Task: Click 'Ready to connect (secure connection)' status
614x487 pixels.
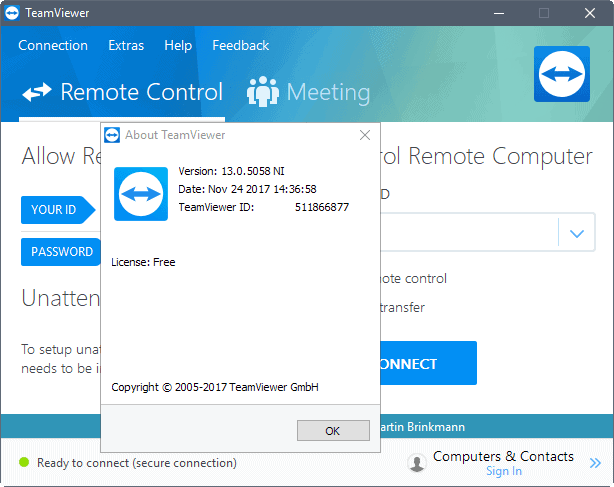Action: pos(137,463)
